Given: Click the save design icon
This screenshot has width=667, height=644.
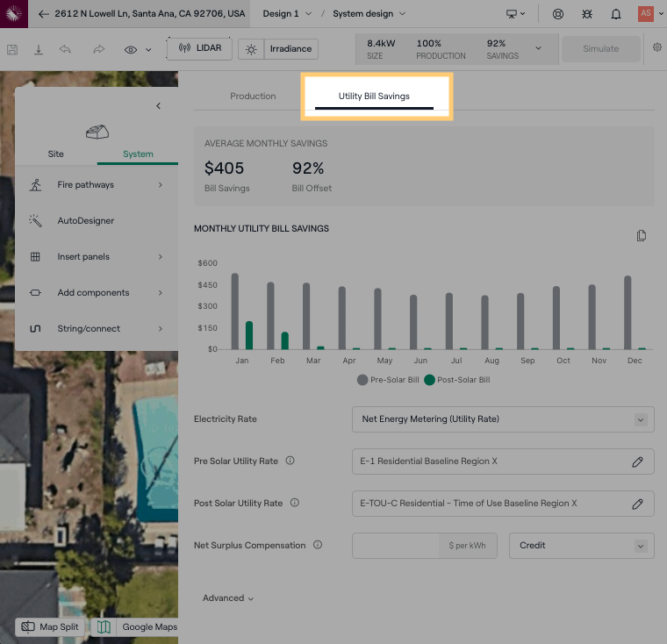Looking at the screenshot, I should pyautogui.click(x=12, y=50).
